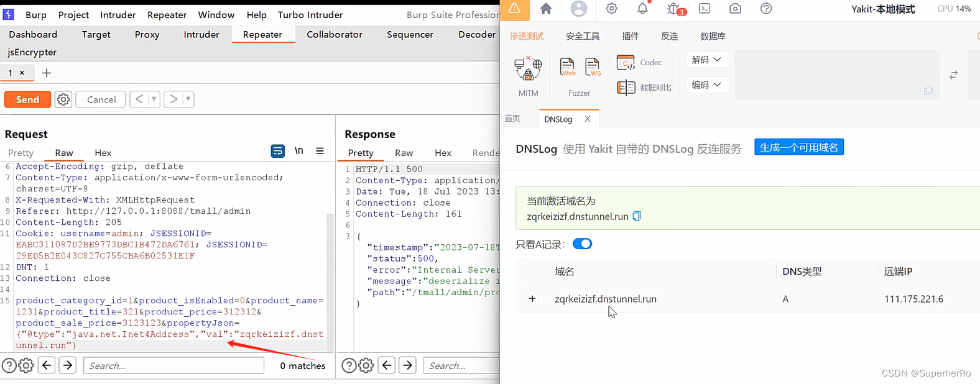Viewport: 980px width, 384px height.
Task: Open Yakit user profile avatar
Action: [x=579, y=9]
